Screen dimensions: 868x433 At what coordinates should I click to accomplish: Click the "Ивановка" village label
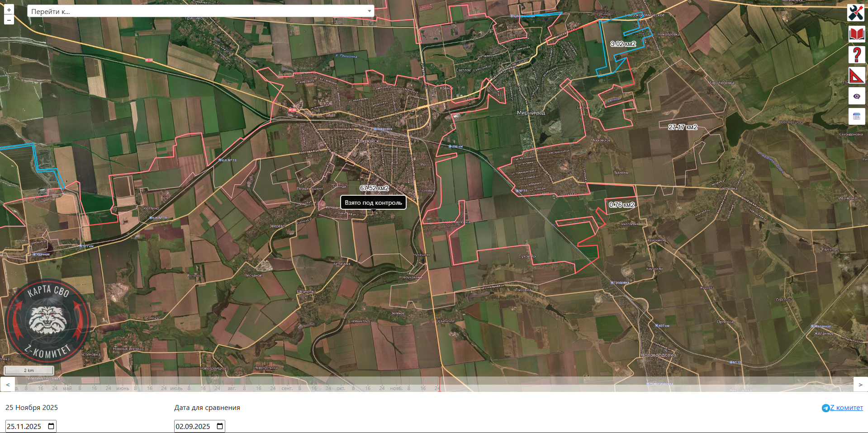click(x=847, y=198)
